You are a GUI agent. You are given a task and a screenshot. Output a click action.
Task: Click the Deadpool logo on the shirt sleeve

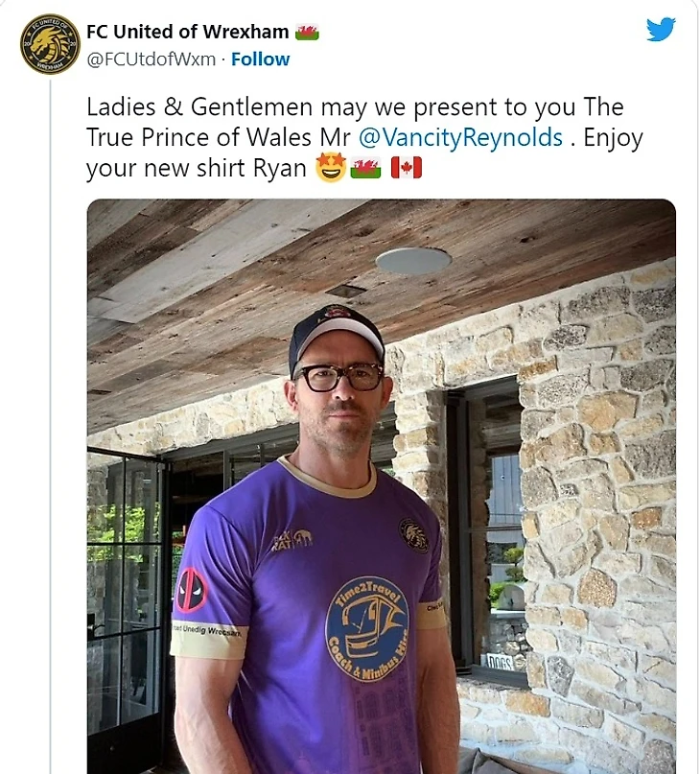point(191,589)
